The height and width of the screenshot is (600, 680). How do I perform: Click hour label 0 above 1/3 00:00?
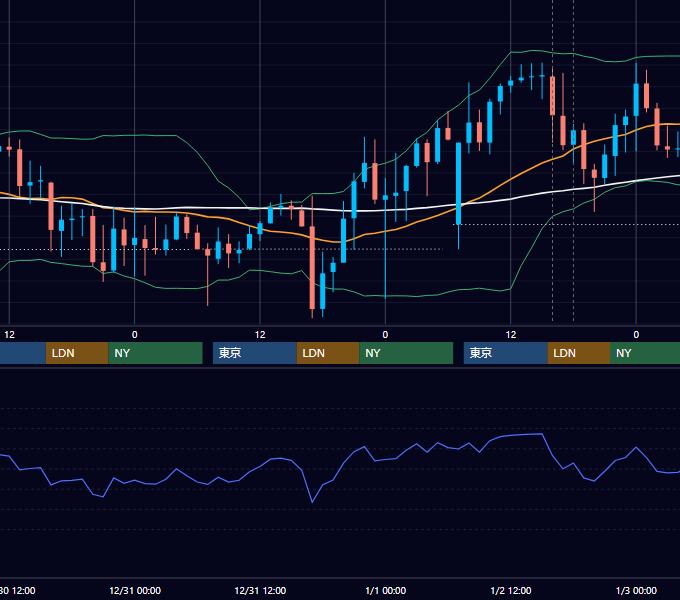click(x=636, y=335)
